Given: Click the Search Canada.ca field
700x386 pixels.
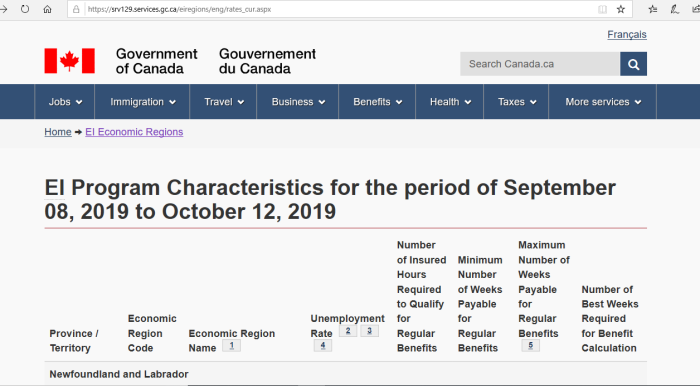Looking at the screenshot, I should 540,64.
